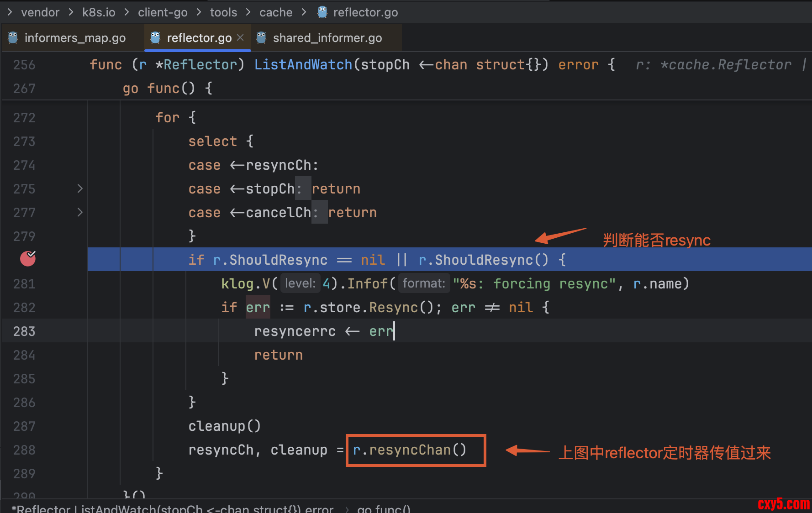Select client-go in the breadcrumb path
This screenshot has width=812, height=513.
coord(163,12)
